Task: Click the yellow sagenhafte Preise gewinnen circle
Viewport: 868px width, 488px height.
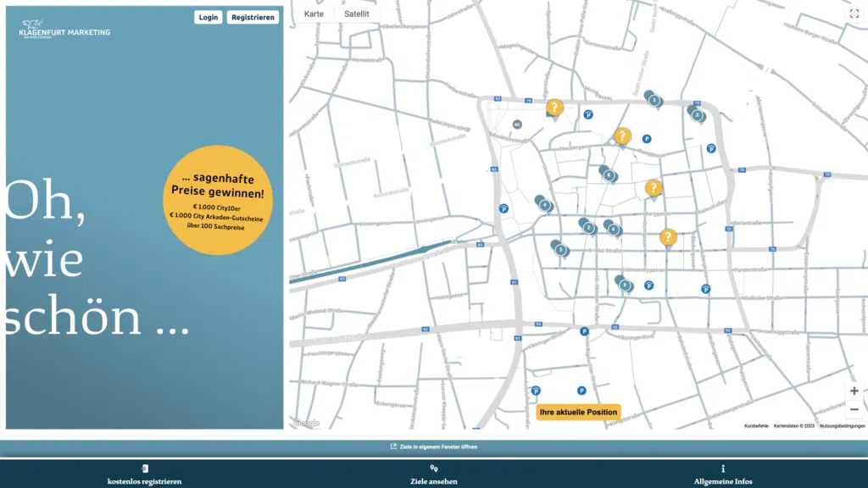Action: click(x=220, y=200)
